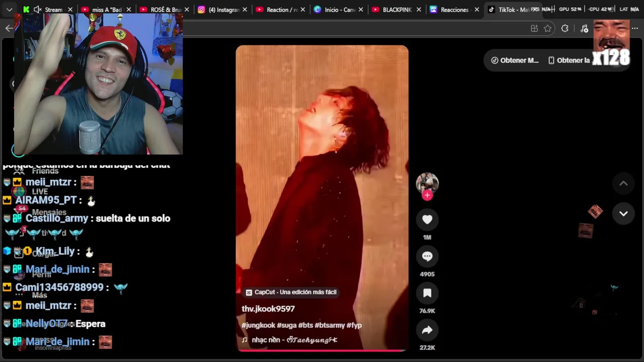The image size is (644, 362).
Task: Close the Reaction / re tab
Action: (303, 10)
